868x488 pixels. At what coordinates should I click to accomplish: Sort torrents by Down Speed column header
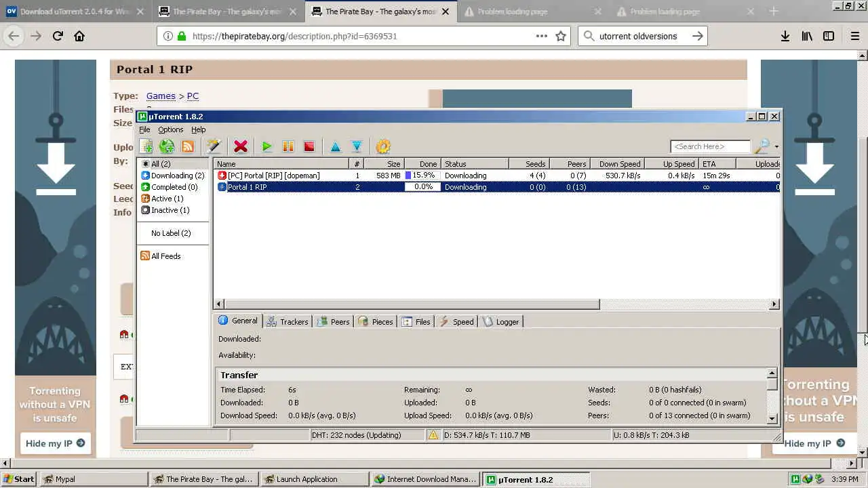click(616, 164)
